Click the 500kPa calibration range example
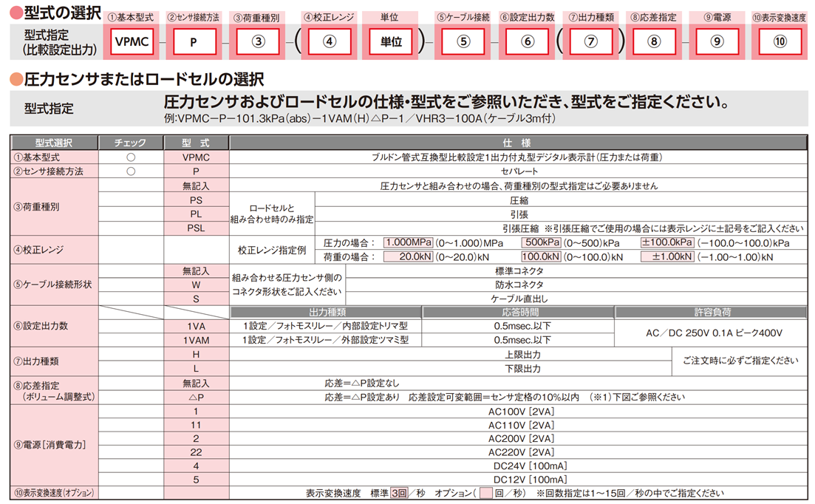 tap(542, 242)
